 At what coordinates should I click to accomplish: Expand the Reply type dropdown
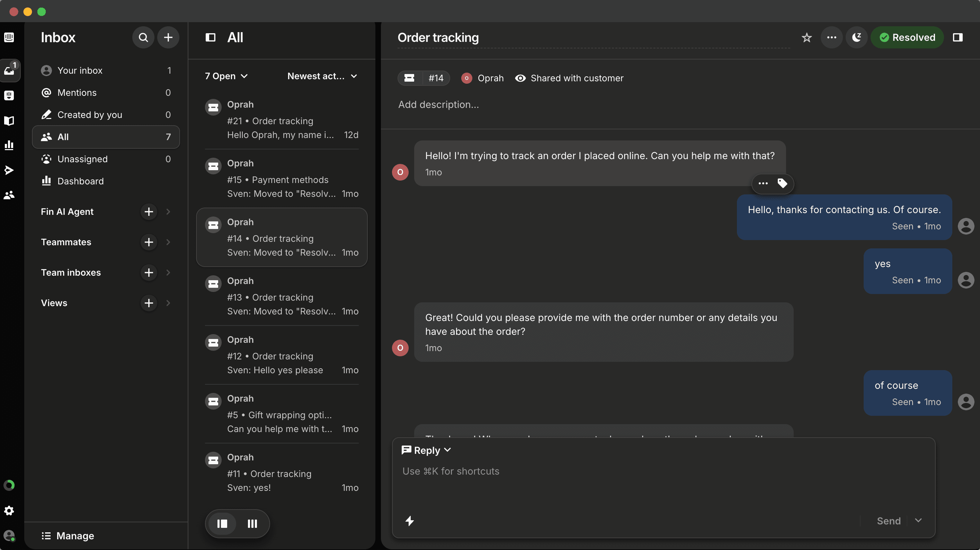[426, 450]
